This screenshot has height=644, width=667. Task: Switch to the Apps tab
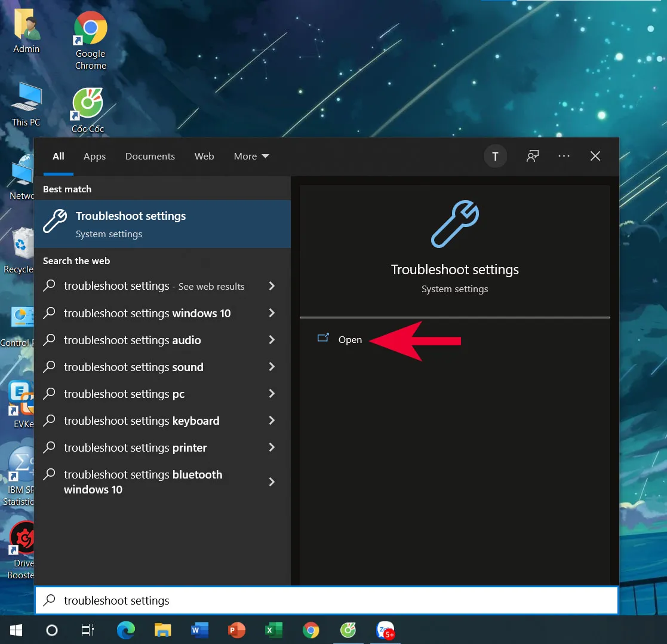pos(94,156)
